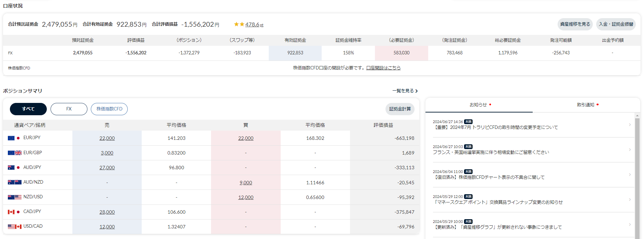This screenshot has width=644, height=239.
Task: Switch to the お知らせ tab
Action: (479, 105)
